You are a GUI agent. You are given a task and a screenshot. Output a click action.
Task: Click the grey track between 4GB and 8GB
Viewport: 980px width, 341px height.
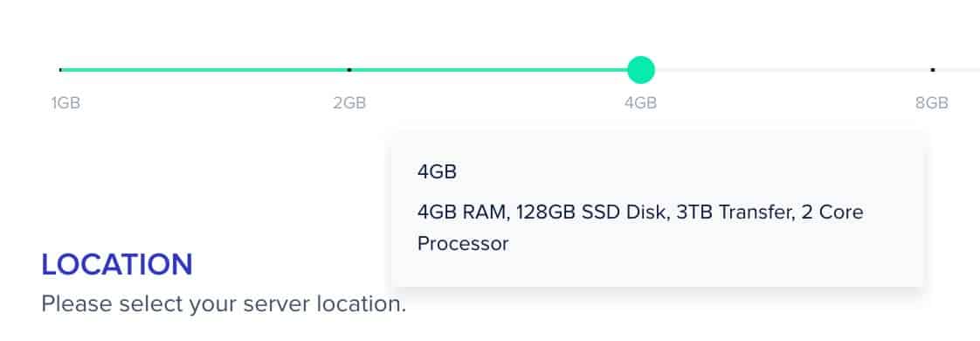(792, 69)
